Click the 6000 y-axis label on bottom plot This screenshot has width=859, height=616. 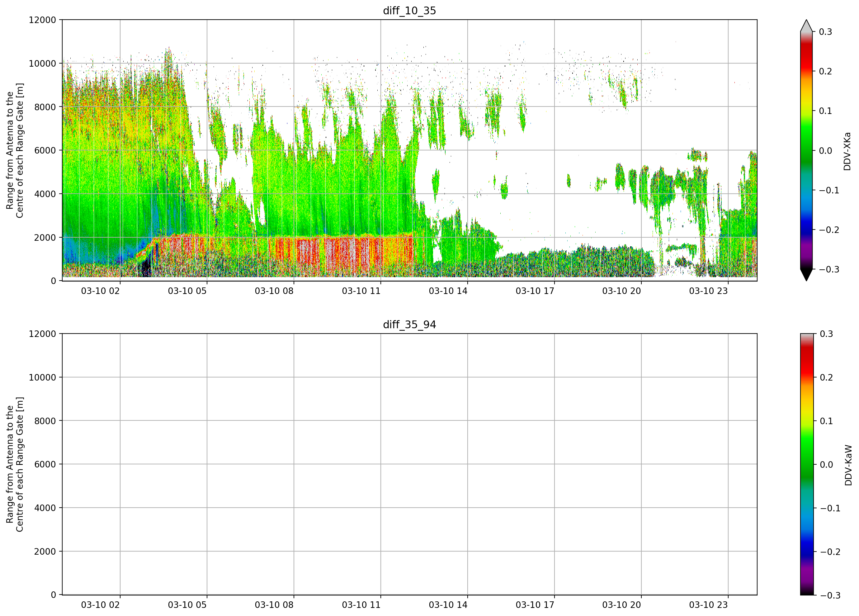45,464
